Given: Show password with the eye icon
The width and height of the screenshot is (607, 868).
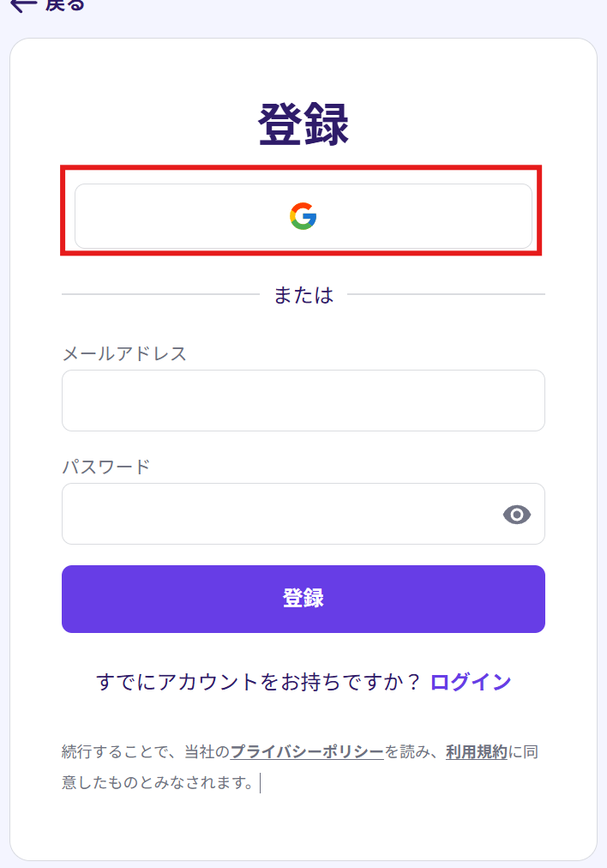Looking at the screenshot, I should [517, 515].
